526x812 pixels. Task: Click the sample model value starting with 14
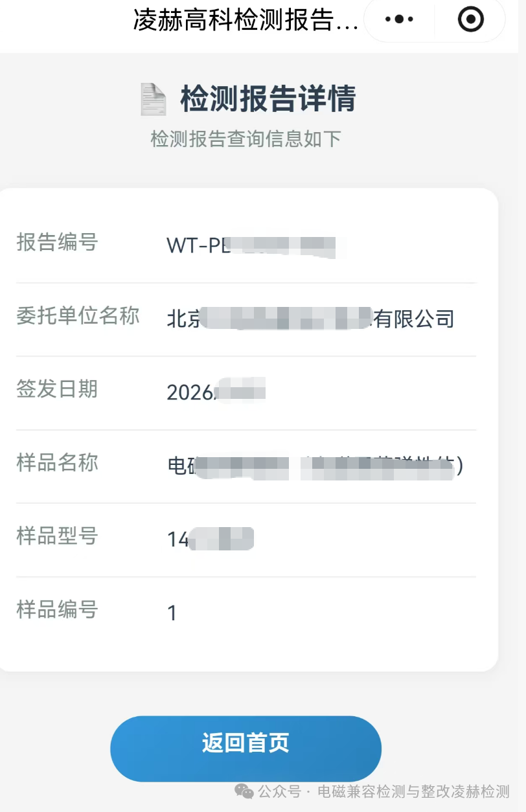click(x=210, y=539)
